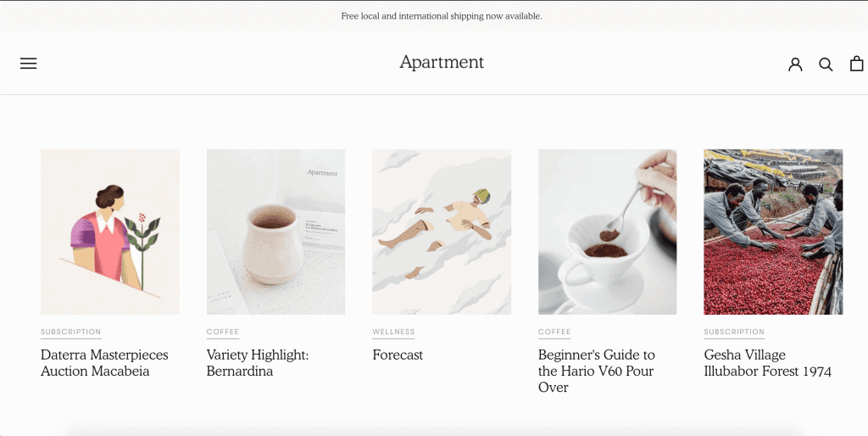Select SUBSCRIPTION tag above Daterra Masterpieces

click(x=71, y=332)
